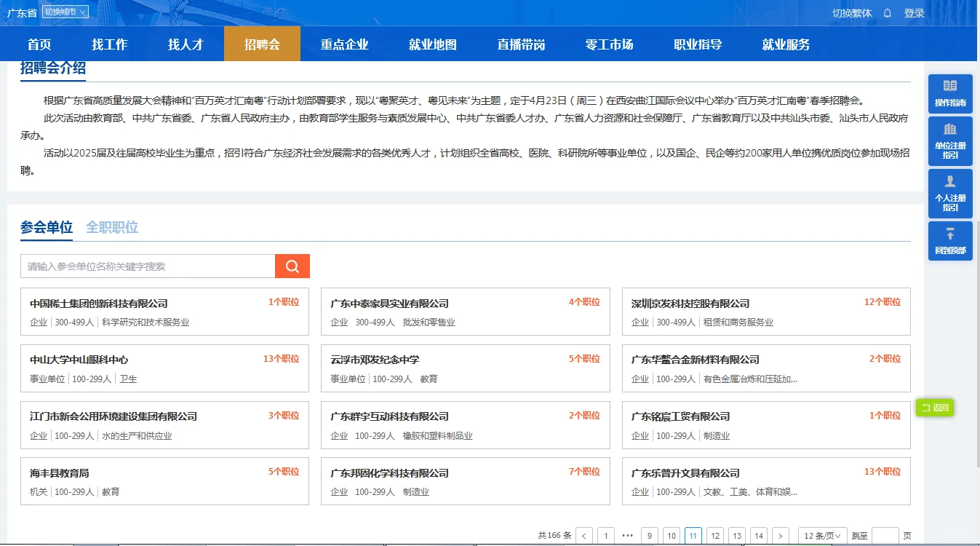
Task: Click 切换繁体 to switch to Traditional Chinese
Action: click(x=852, y=12)
